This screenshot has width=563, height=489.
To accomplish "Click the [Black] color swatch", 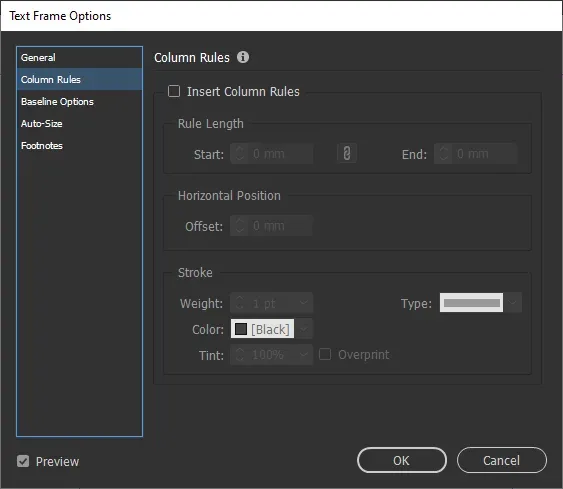I will pyautogui.click(x=262, y=329).
